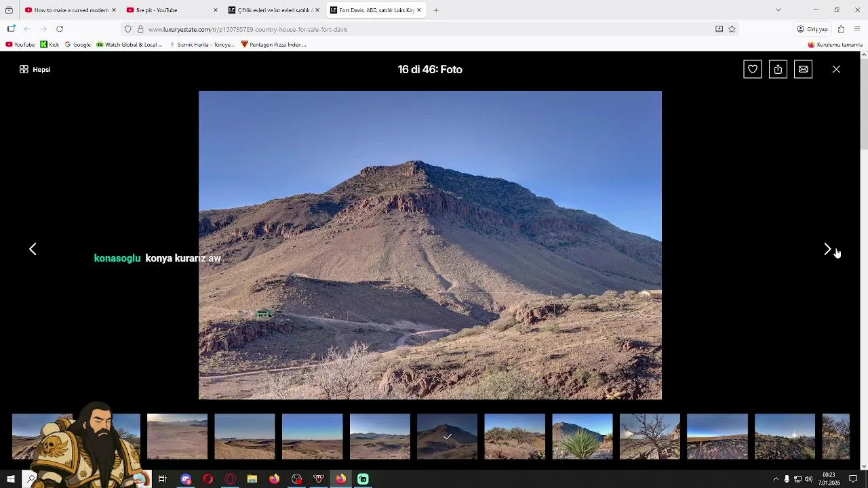The image size is (868, 488).
Task: Close the 'fire pit - YouTube' tab
Action: click(216, 10)
